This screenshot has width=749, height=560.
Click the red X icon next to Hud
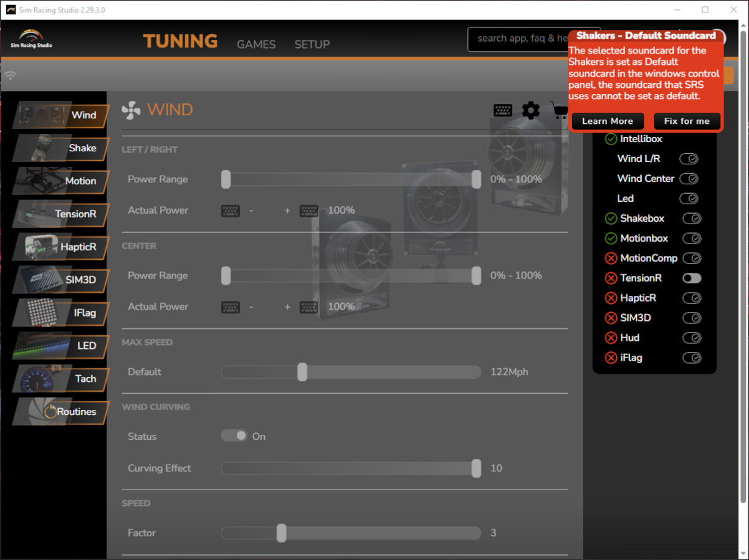point(611,338)
